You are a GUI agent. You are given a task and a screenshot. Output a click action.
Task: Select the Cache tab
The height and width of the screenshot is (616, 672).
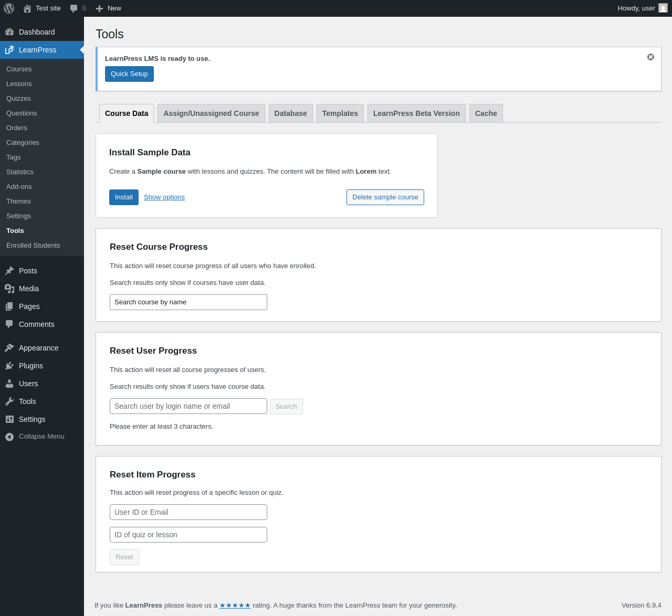click(486, 113)
